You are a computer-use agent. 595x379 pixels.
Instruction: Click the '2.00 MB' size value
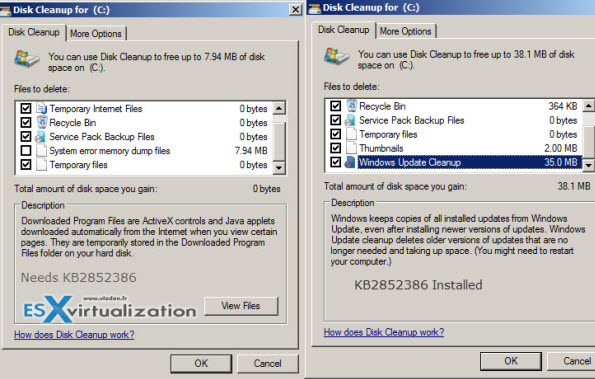[561, 148]
